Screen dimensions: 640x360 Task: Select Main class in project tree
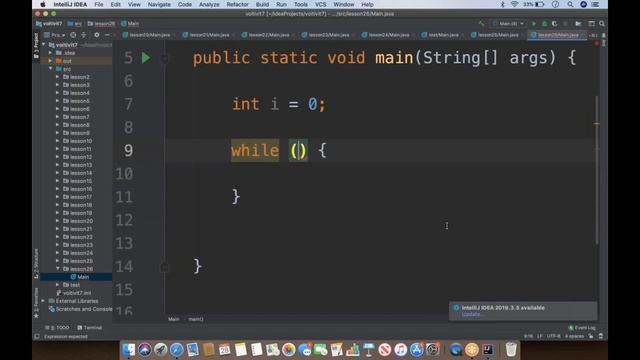[x=80, y=277]
